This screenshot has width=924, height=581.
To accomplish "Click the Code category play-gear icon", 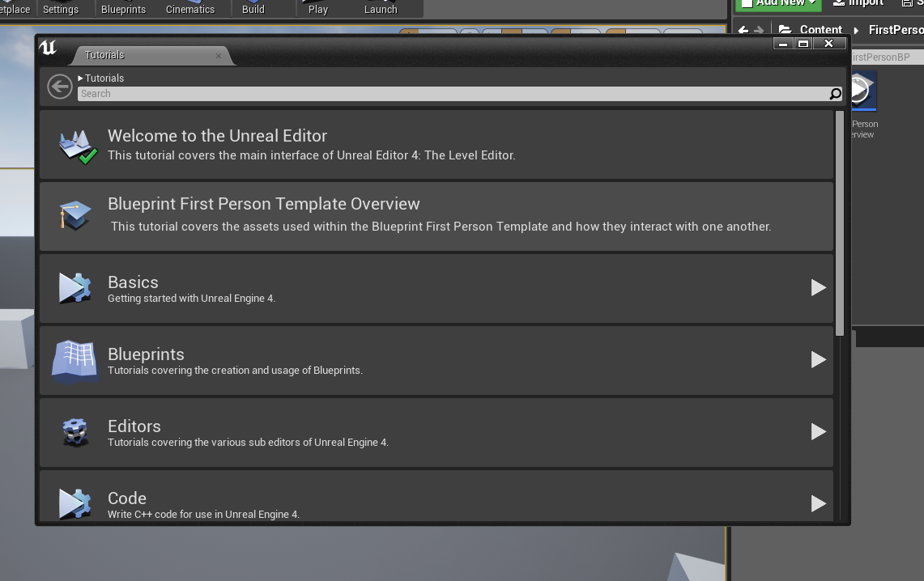I will pos(75,503).
